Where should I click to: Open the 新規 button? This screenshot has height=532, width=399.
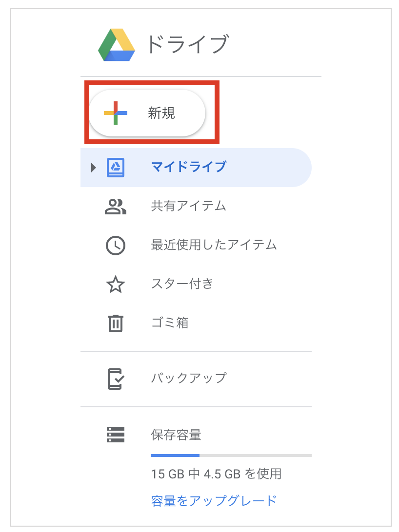coord(147,113)
